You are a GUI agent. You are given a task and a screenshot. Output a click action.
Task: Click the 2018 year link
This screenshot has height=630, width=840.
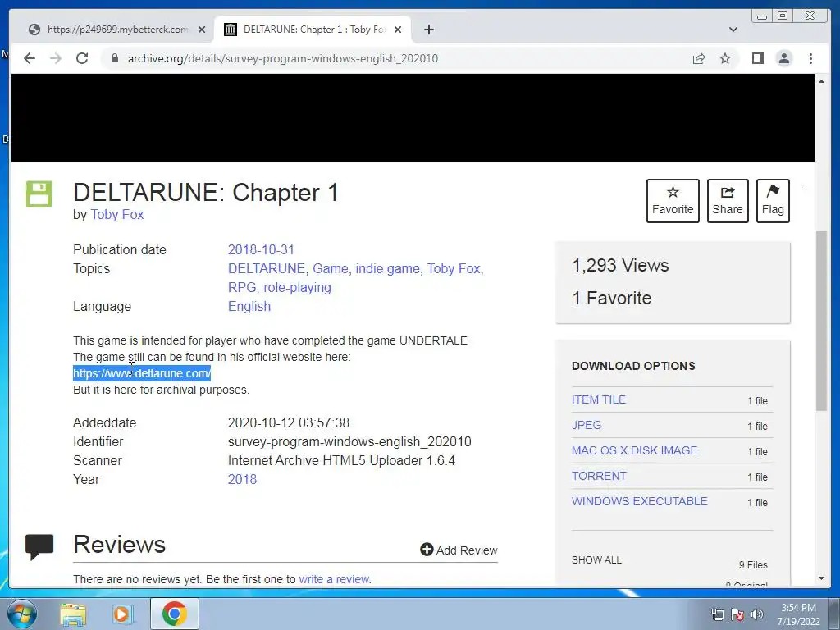[x=242, y=479]
